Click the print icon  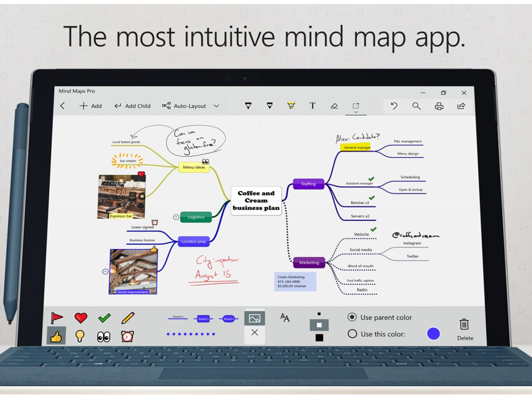(439, 106)
